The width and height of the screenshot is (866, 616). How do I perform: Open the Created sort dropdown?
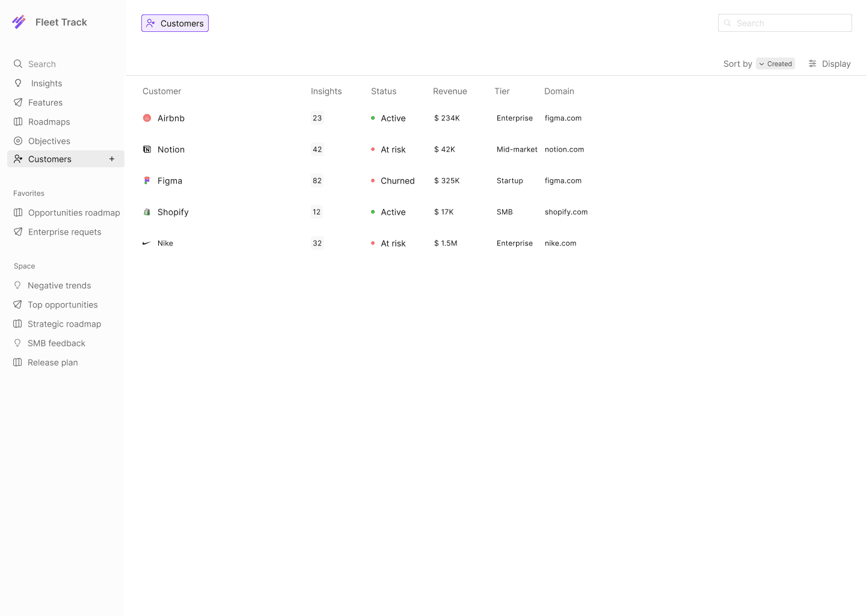(775, 63)
